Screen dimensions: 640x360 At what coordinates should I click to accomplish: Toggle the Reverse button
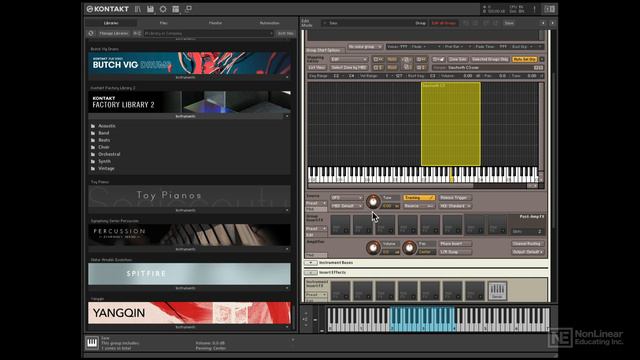tap(419, 206)
